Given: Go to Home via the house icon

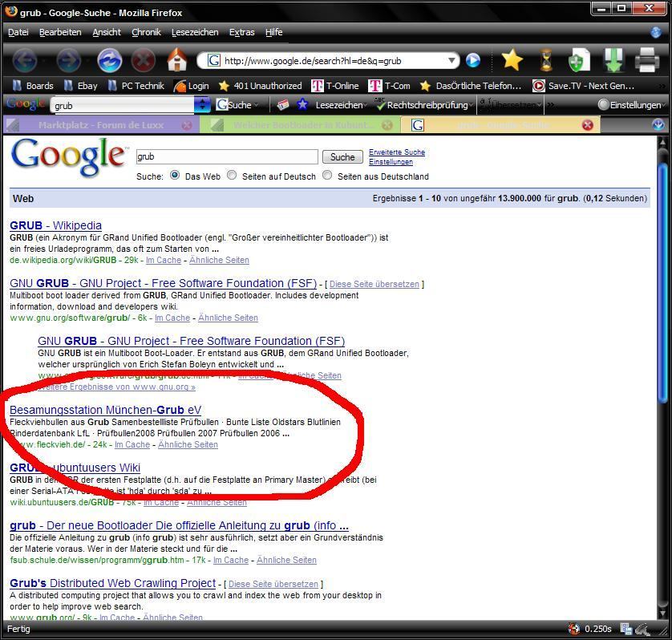Looking at the screenshot, I should (177, 59).
